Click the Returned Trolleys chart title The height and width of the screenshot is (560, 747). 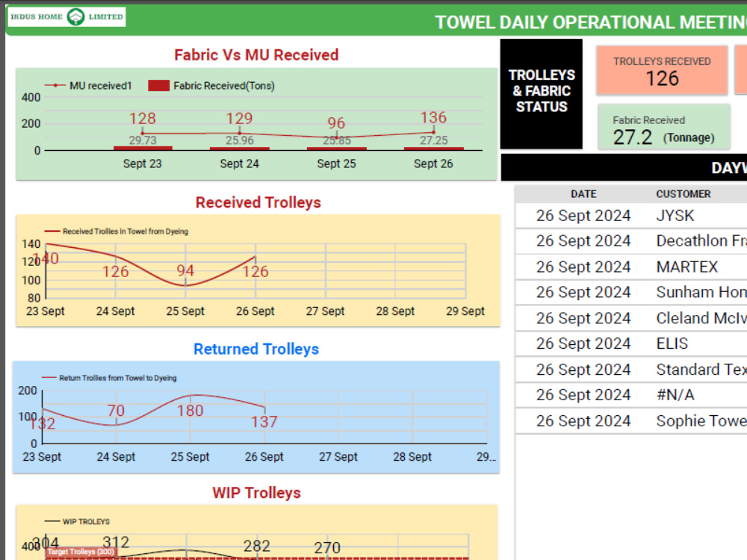[256, 349]
